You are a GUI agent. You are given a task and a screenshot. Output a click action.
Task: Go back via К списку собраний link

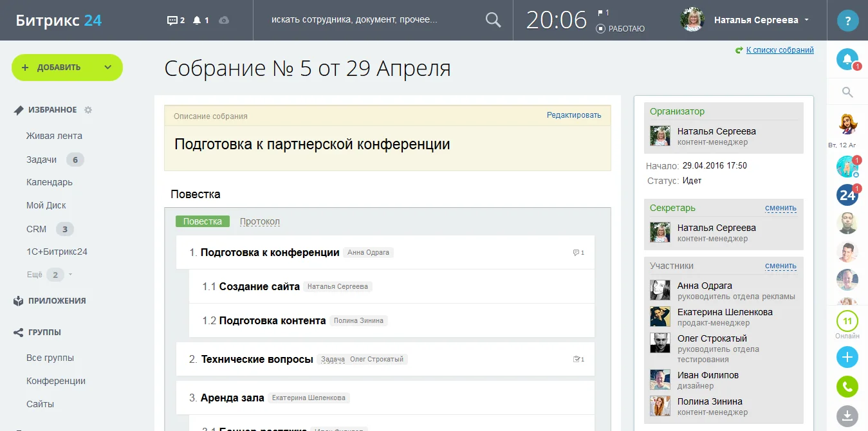pyautogui.click(x=779, y=50)
